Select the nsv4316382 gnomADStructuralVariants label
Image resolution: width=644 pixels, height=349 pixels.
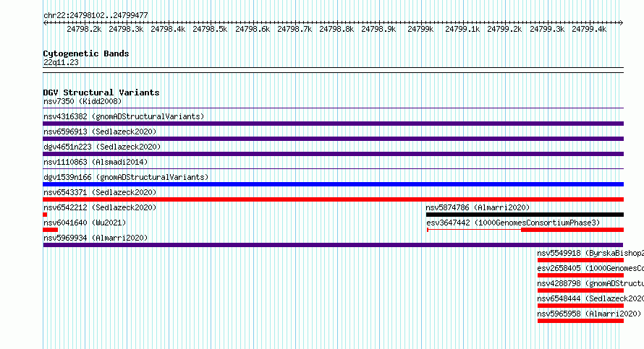tap(124, 116)
